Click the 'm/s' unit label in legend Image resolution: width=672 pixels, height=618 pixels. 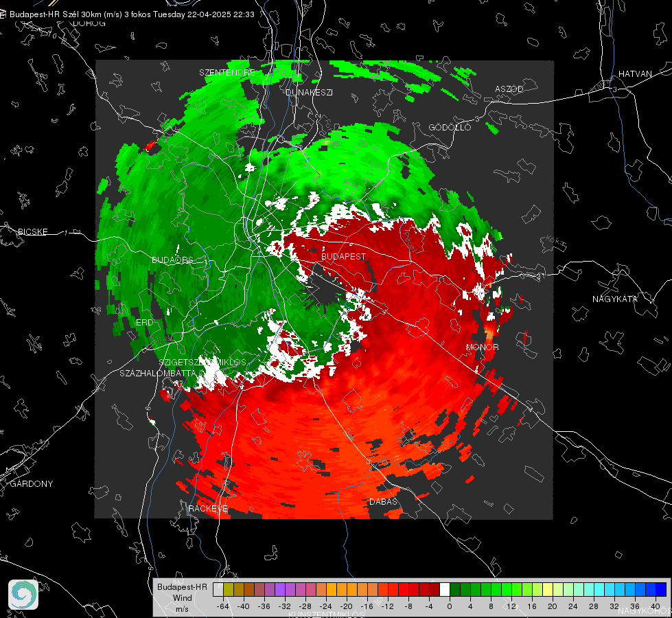pos(182,609)
